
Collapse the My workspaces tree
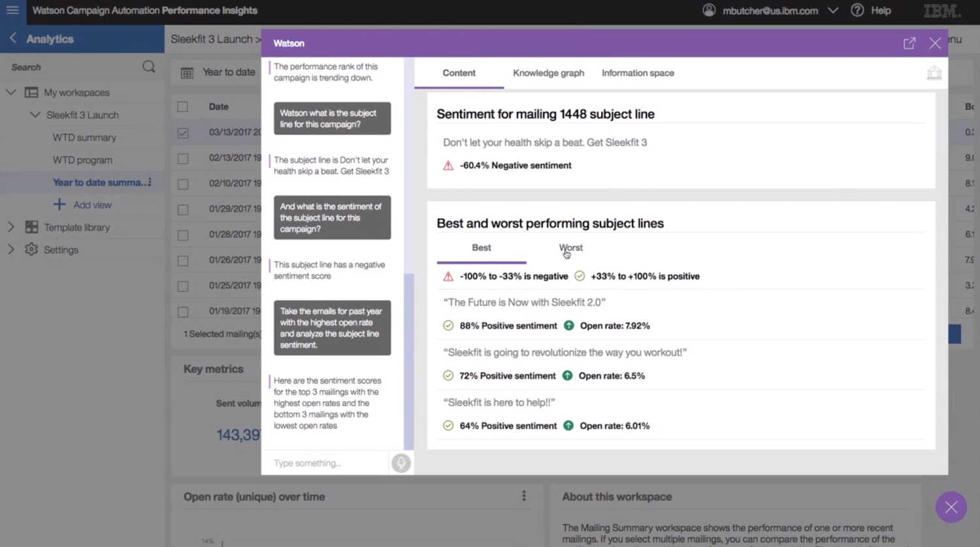[10, 92]
